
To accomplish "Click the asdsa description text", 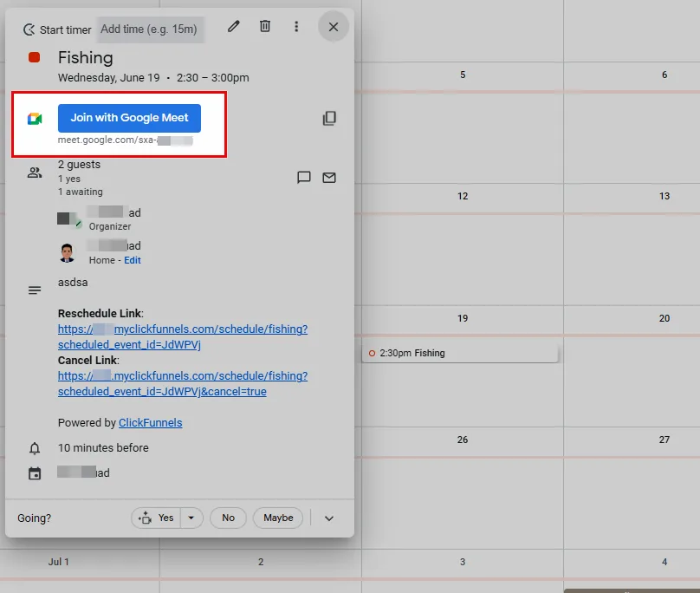I will pos(73,283).
